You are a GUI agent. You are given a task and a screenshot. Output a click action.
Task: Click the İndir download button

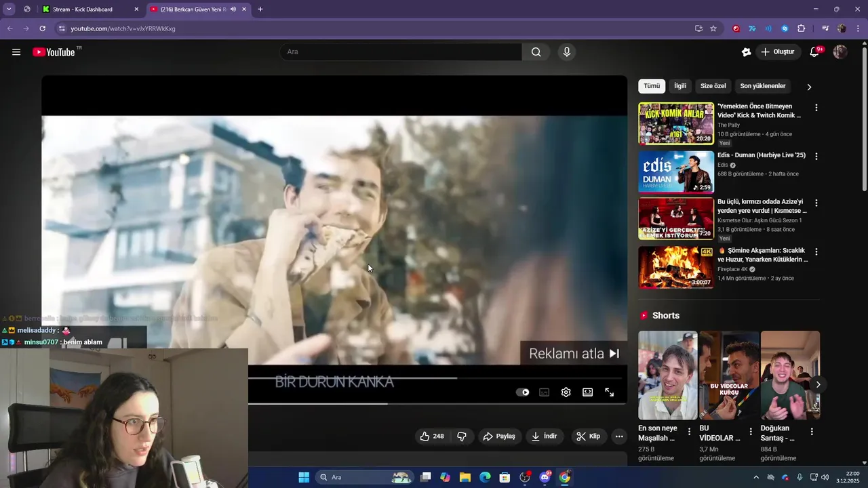[x=545, y=436]
